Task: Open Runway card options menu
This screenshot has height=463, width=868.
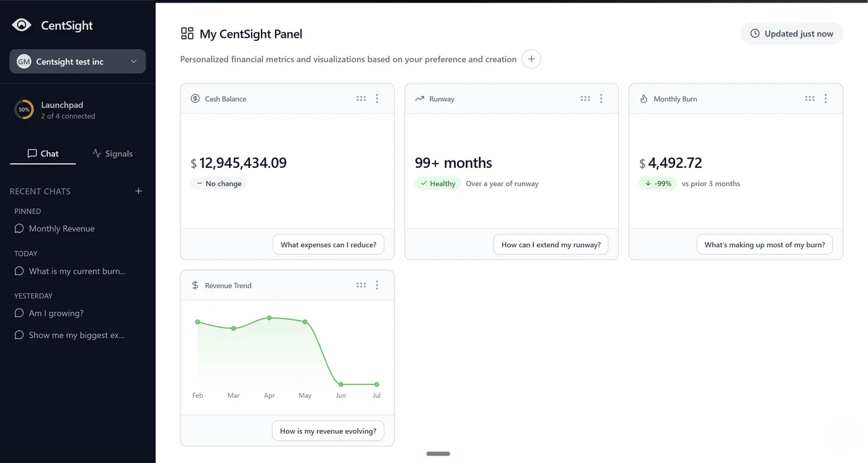Action: [601, 99]
